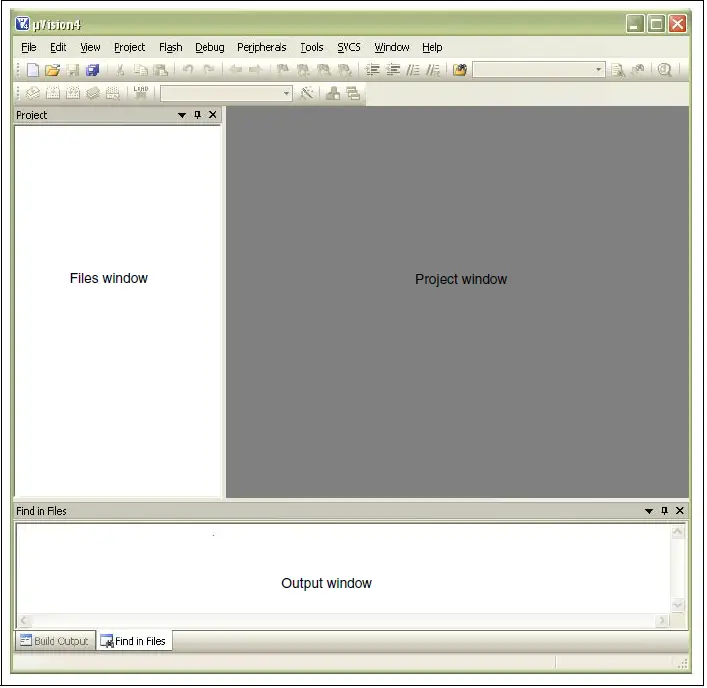Open the Debug menu
The image size is (707, 688).
pos(210,47)
